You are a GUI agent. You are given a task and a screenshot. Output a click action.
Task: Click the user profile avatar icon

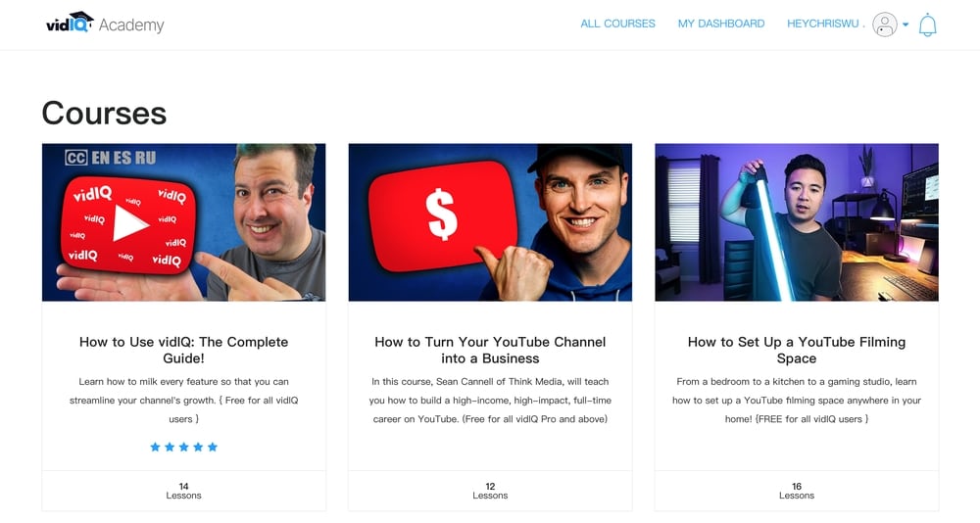pos(884,24)
